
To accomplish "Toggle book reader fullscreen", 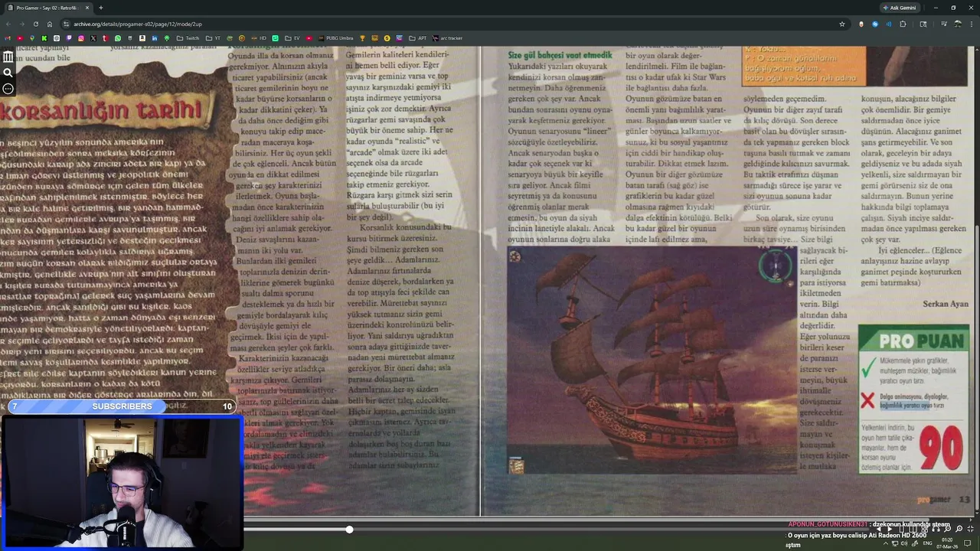I will 970,529.
